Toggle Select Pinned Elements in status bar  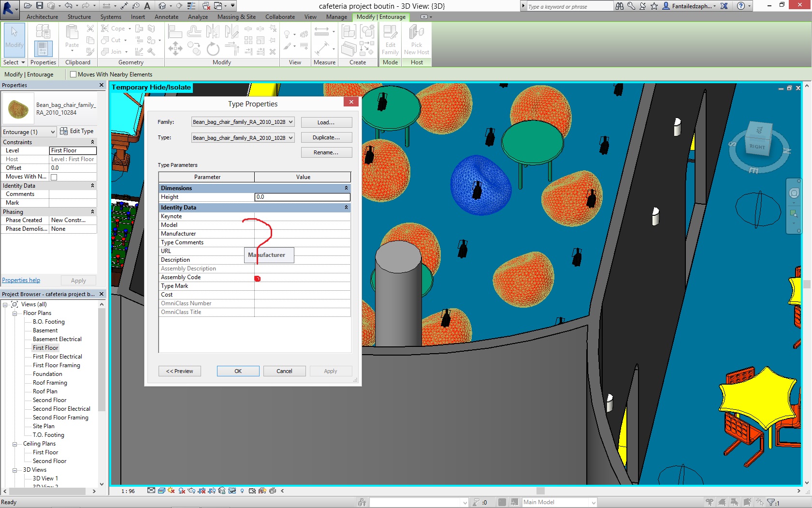[735, 502]
